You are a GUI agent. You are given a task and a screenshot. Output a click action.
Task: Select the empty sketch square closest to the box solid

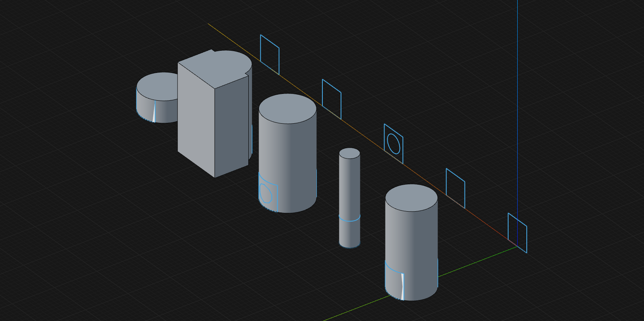[270, 55]
